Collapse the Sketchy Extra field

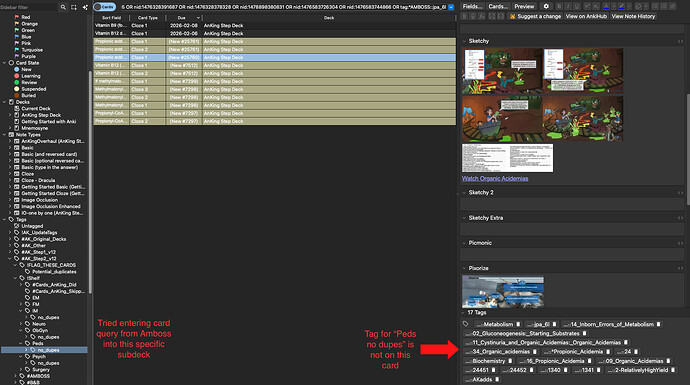[464, 218]
